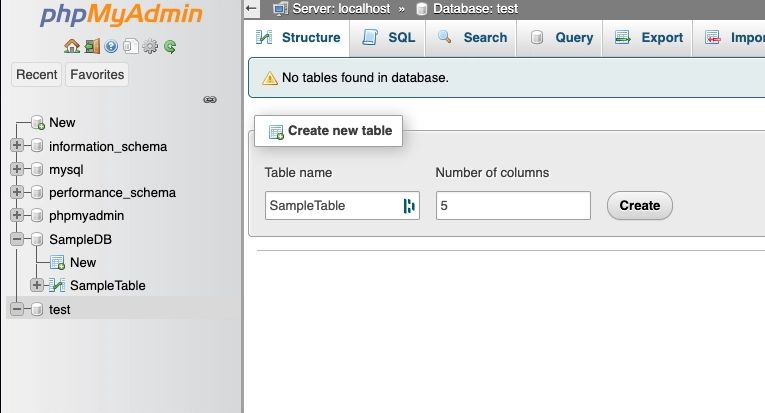This screenshot has height=413, width=765.
Task: Click the new database icon at tree top
Action: [x=38, y=122]
